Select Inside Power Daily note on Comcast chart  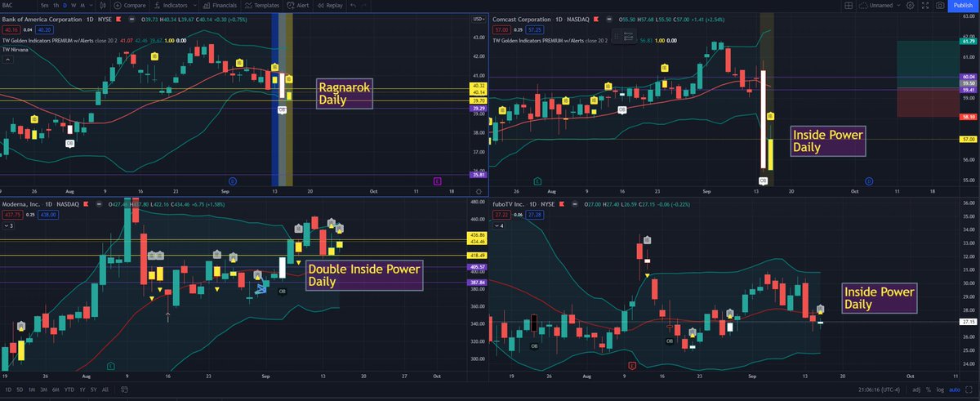click(x=827, y=140)
